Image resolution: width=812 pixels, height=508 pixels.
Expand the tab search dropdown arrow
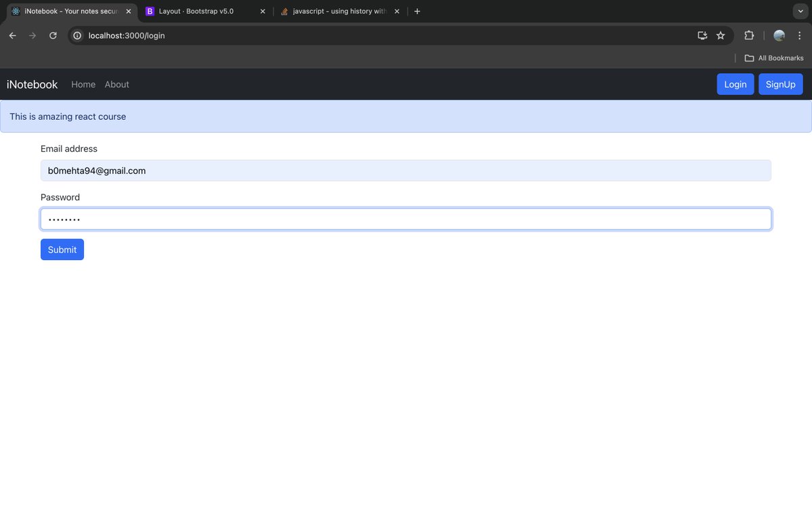(799, 12)
